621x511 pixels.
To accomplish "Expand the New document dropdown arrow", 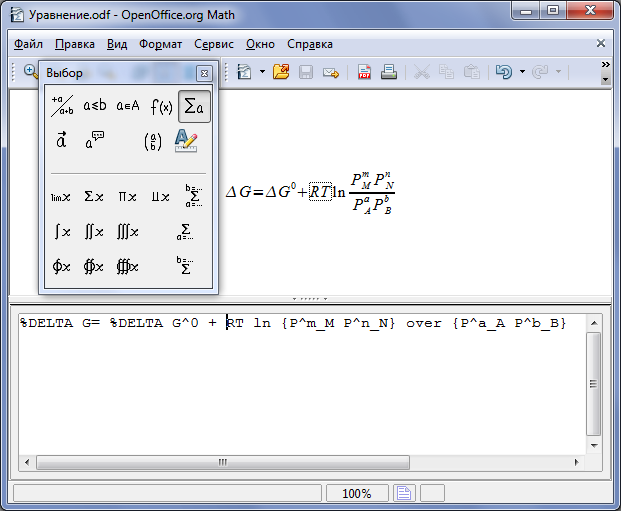I will 262,72.
